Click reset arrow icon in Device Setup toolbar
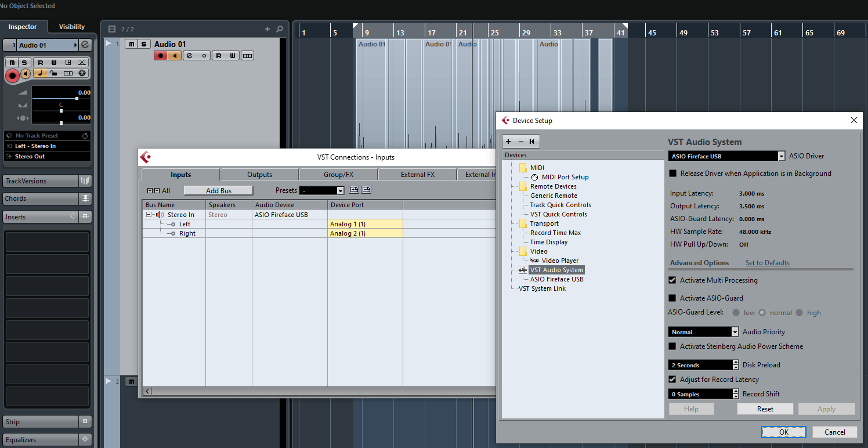 (532, 142)
